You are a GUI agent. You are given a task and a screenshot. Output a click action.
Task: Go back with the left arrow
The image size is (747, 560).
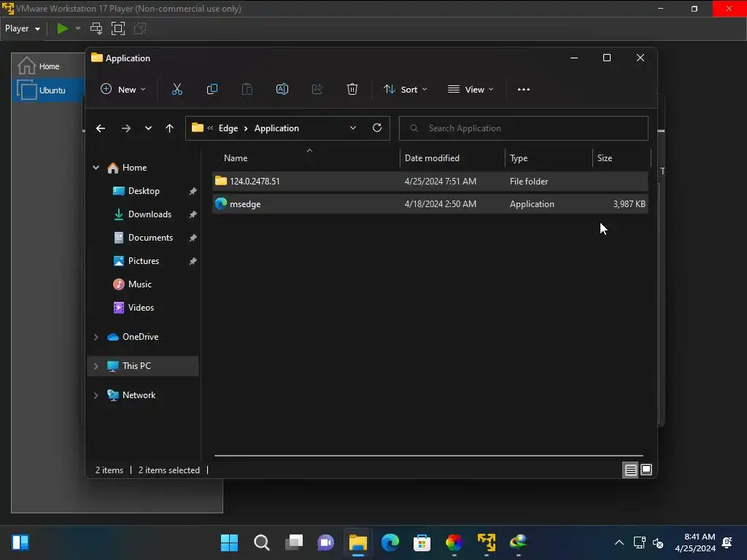[101, 128]
